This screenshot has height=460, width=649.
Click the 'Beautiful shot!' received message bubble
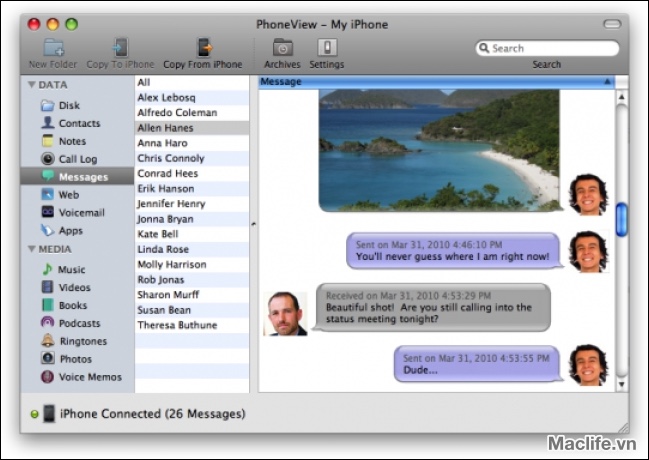coord(432,307)
